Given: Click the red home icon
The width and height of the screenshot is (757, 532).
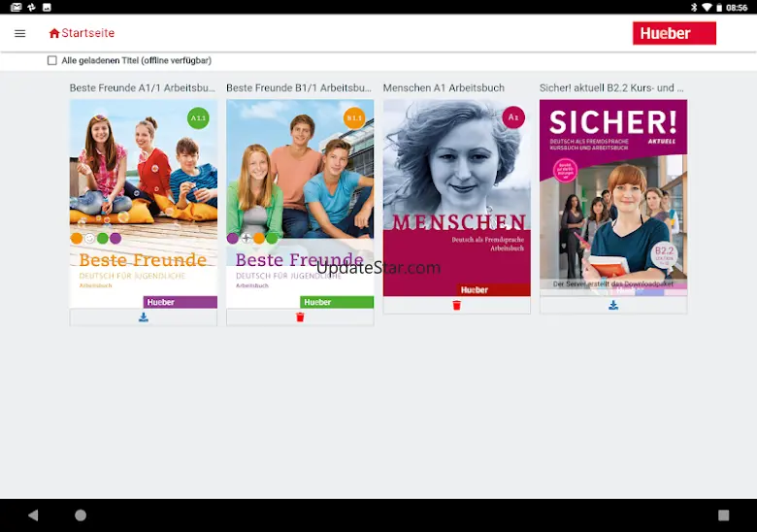Looking at the screenshot, I should (54, 33).
